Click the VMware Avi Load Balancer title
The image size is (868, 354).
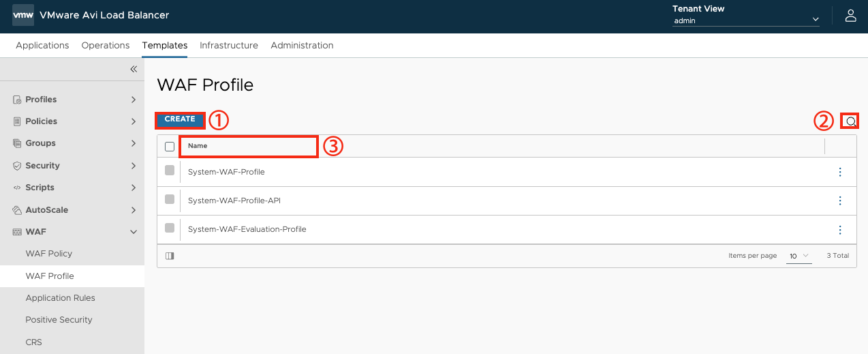[104, 15]
